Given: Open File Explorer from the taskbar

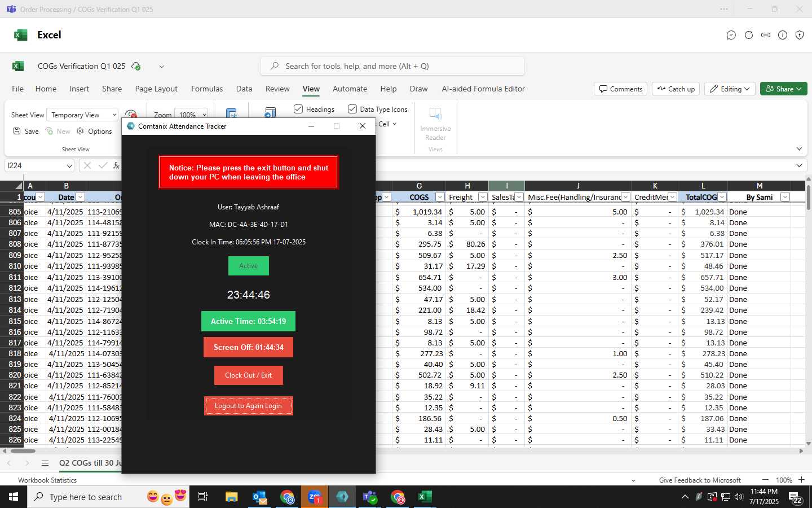Looking at the screenshot, I should 231,497.
